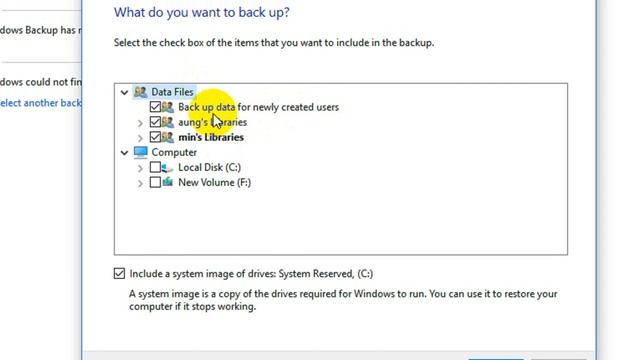
Task: Expand the aung's Libraries node
Action: pyautogui.click(x=140, y=123)
